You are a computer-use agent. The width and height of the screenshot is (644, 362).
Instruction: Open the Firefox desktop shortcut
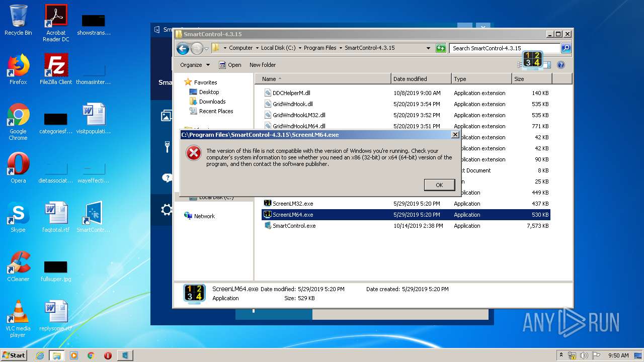[18, 69]
